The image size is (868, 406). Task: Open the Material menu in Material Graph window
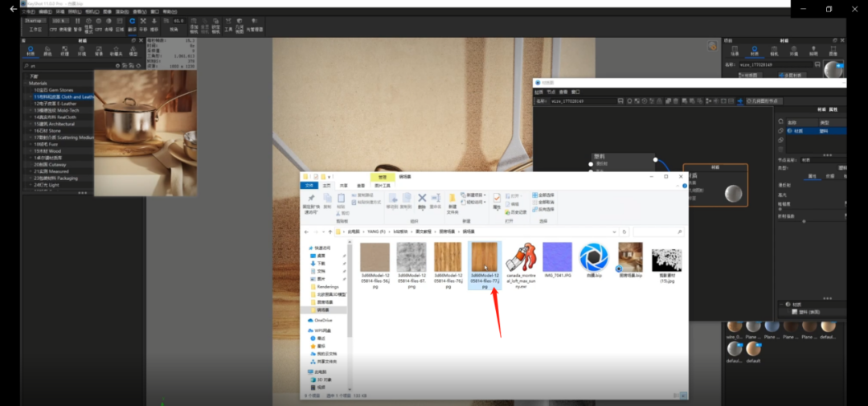[x=538, y=92]
